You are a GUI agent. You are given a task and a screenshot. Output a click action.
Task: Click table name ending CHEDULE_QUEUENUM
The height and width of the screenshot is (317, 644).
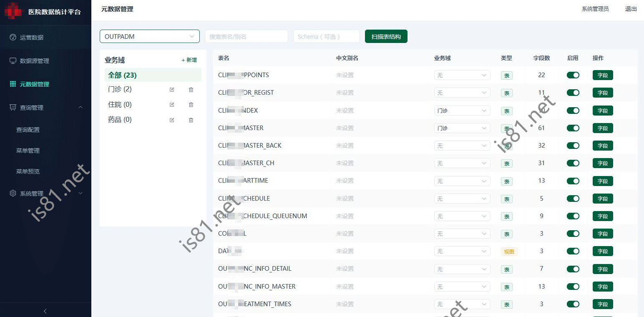(263, 216)
